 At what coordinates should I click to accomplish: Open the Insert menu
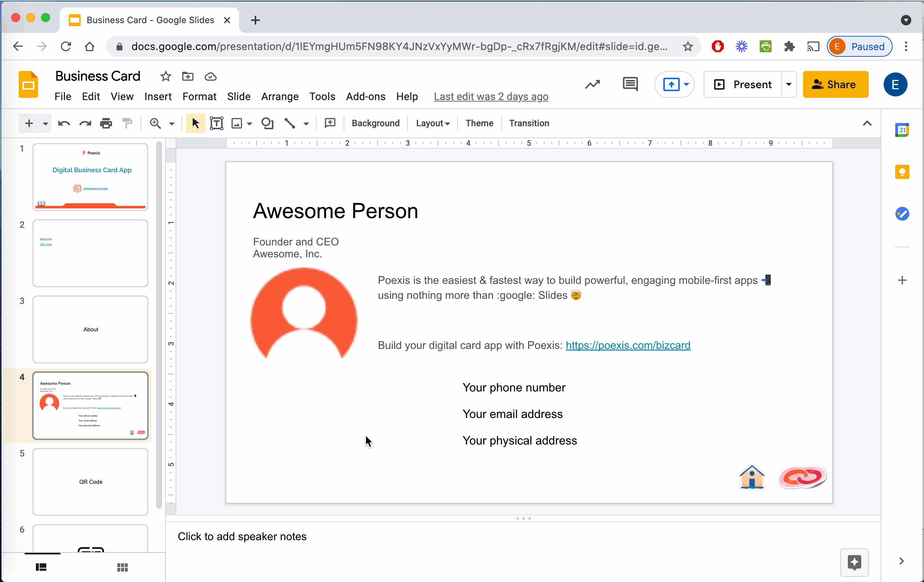[158, 96]
